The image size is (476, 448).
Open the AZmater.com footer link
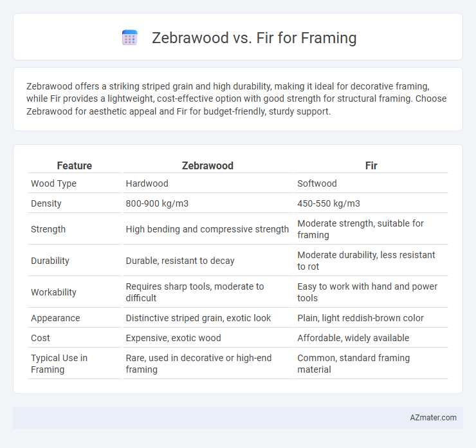coord(433,418)
